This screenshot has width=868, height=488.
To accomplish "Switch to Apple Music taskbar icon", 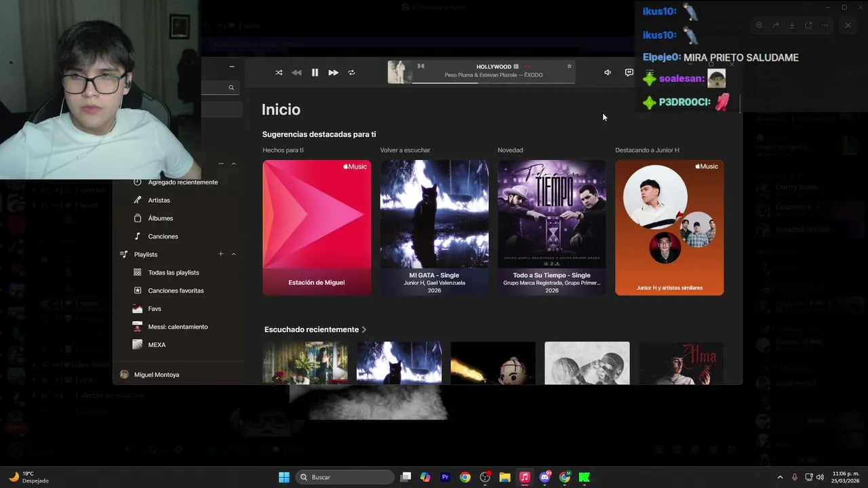I will tap(524, 477).
